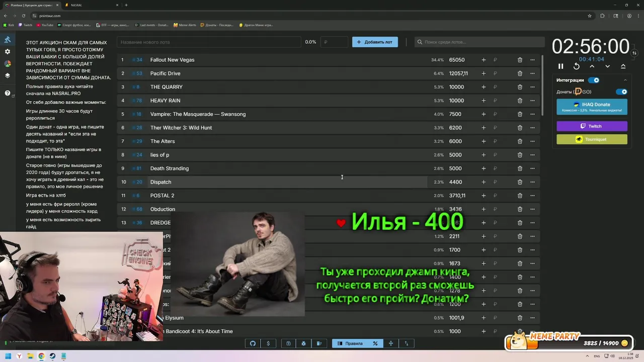Click the clear-all trash list icon
The width and height of the screenshot is (644, 362).
(x=319, y=343)
